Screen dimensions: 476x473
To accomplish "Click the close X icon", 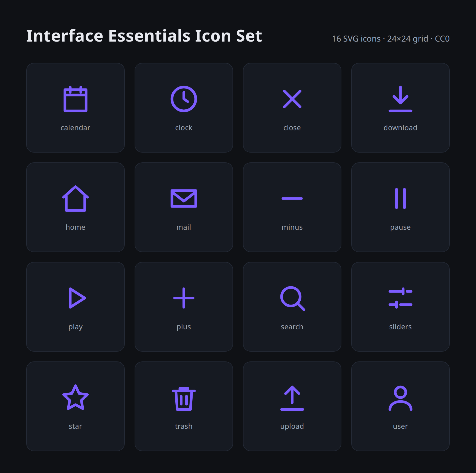I will point(292,99).
